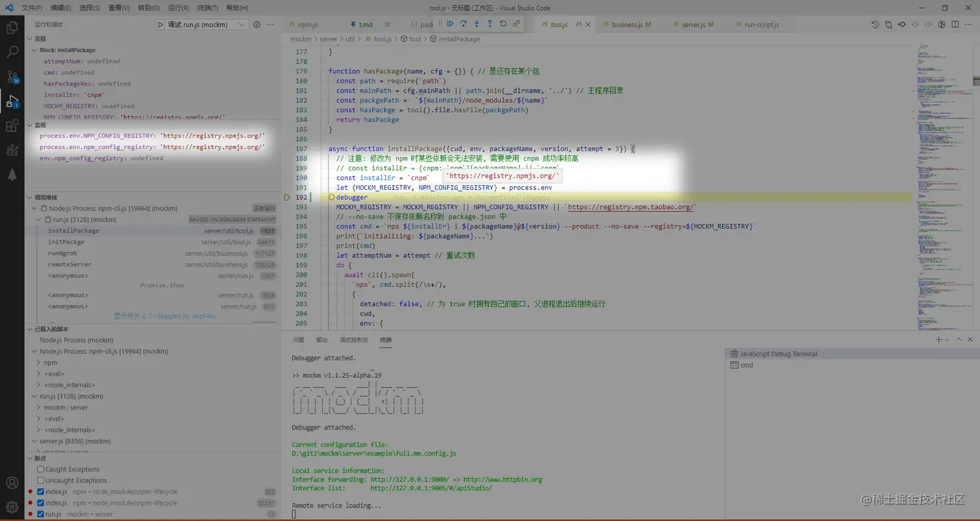This screenshot has width=980, height=521.
Task: Open the debug view more actions ellipsis
Action: 270,25
